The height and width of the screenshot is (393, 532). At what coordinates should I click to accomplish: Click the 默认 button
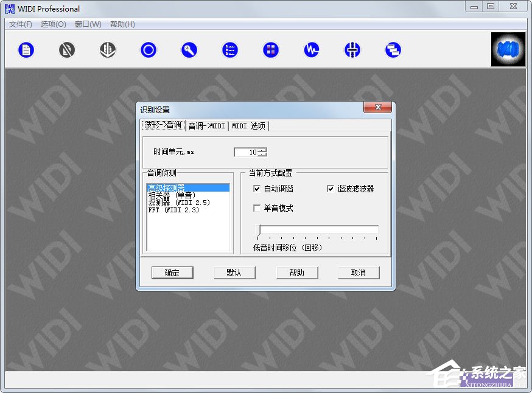click(x=234, y=273)
